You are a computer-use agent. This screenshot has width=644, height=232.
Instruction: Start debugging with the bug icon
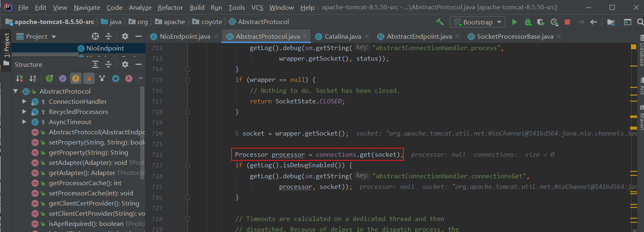coord(528,22)
